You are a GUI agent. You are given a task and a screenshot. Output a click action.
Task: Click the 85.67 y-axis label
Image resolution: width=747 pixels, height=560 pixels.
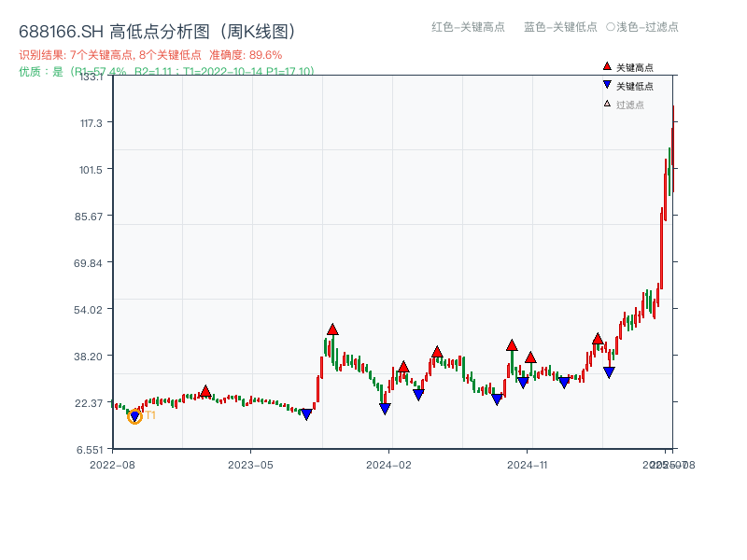tap(88, 217)
